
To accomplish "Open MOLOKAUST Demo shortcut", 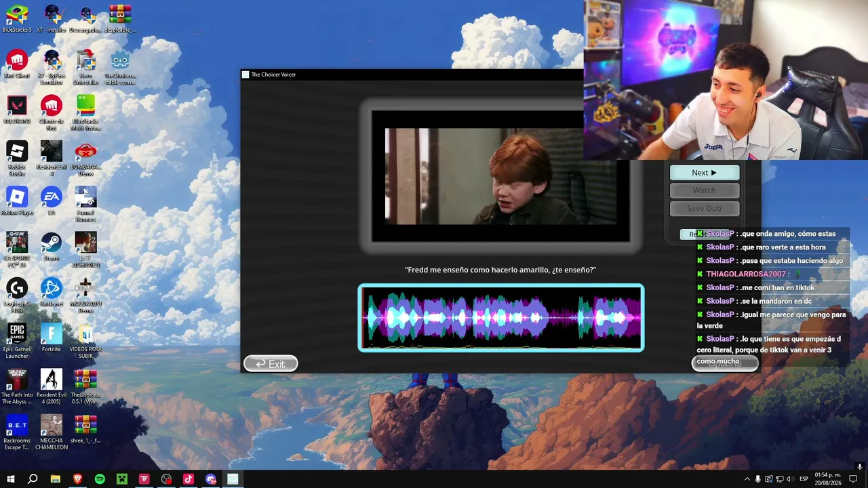I will [x=85, y=295].
